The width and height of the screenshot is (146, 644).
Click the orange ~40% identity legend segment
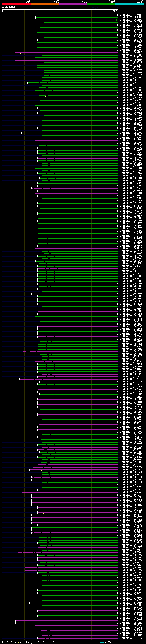45,4
